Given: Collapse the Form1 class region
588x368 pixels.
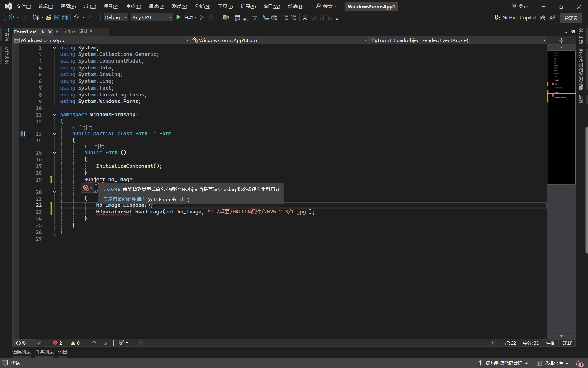Looking at the screenshot, I should click(55, 134).
